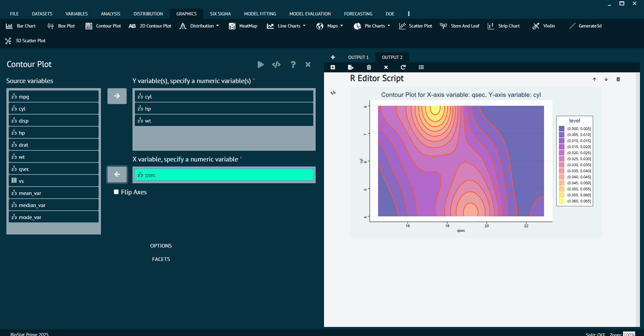Expand the FACETS section
Screen dimensions: 644x336
coord(161,259)
